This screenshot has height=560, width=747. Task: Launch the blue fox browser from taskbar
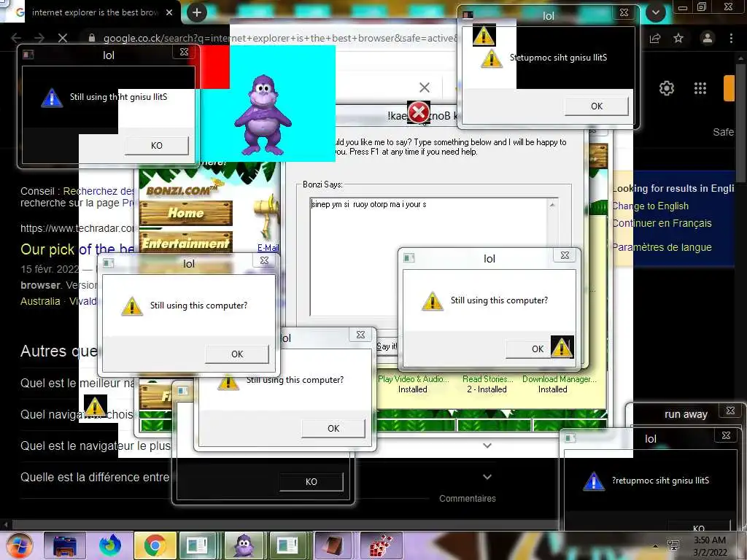[110, 545]
